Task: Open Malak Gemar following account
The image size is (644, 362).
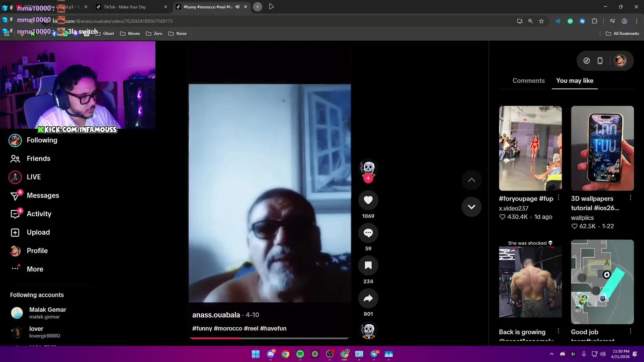Action: click(x=39, y=313)
